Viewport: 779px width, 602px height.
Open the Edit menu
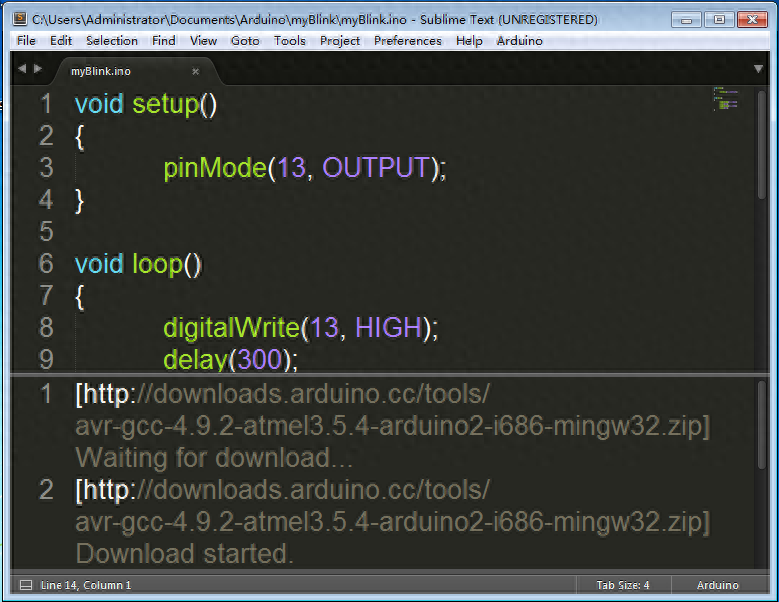[61, 41]
